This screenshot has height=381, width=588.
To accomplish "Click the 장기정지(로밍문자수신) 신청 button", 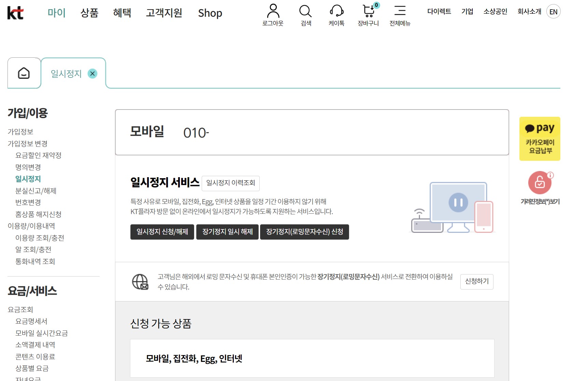I will pyautogui.click(x=304, y=232).
